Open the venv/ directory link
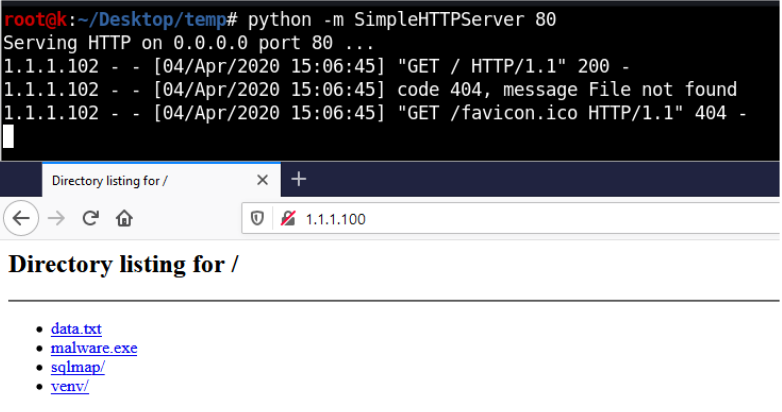This screenshot has width=782, height=412. 70,386
